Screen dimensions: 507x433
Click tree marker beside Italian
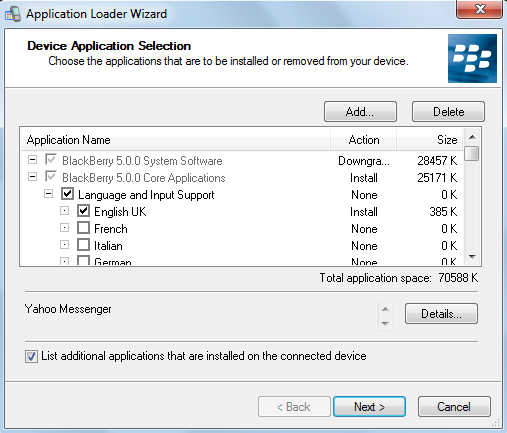point(64,245)
